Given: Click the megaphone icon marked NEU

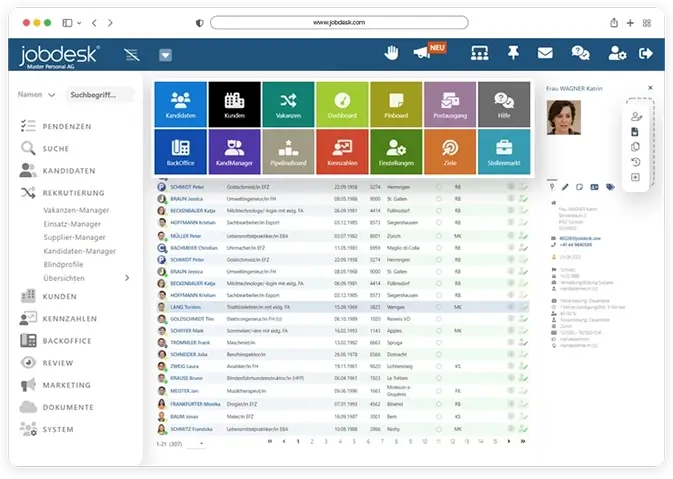Looking at the screenshot, I should tap(423, 53).
